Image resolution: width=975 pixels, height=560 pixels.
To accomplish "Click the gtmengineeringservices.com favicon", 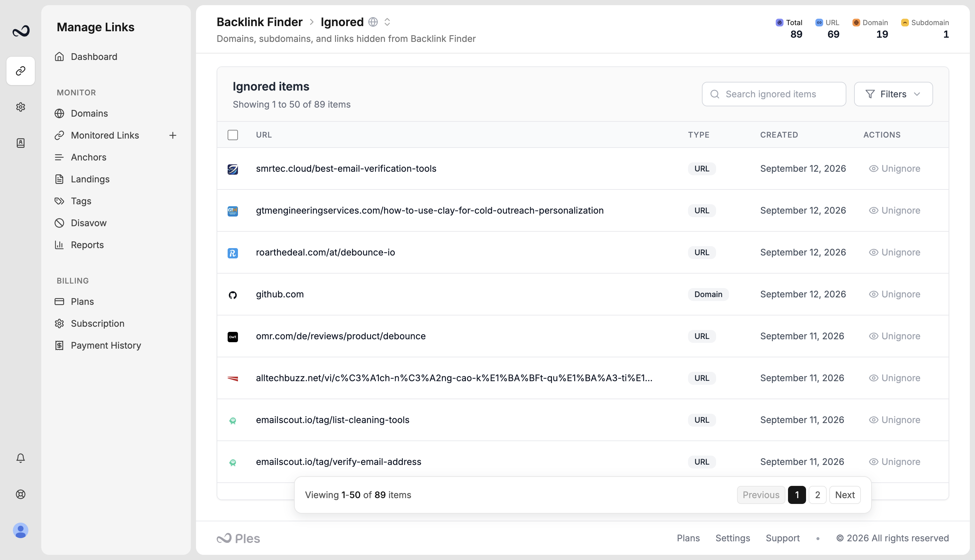I will click(x=233, y=211).
